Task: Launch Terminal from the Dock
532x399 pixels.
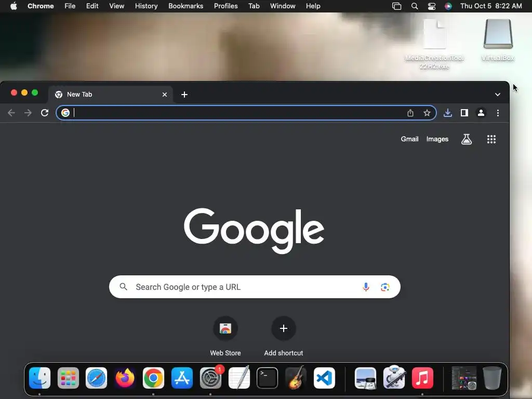Action: point(268,378)
